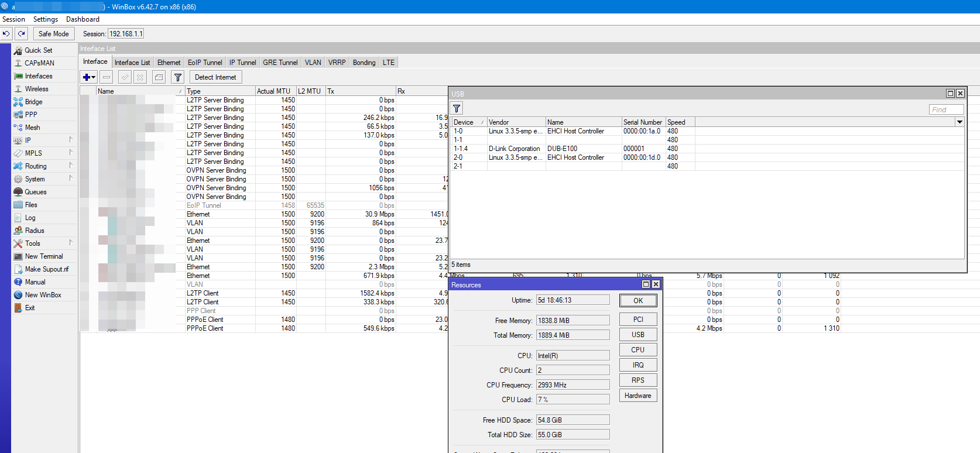Open the Settings menu
The width and height of the screenshot is (980, 453).
click(x=46, y=19)
